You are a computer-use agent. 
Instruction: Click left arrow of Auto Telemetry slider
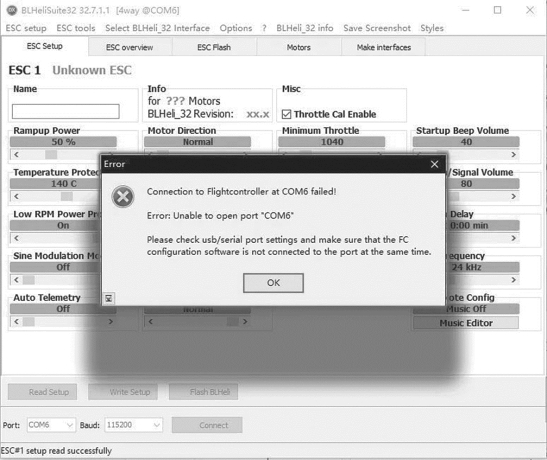[16, 322]
